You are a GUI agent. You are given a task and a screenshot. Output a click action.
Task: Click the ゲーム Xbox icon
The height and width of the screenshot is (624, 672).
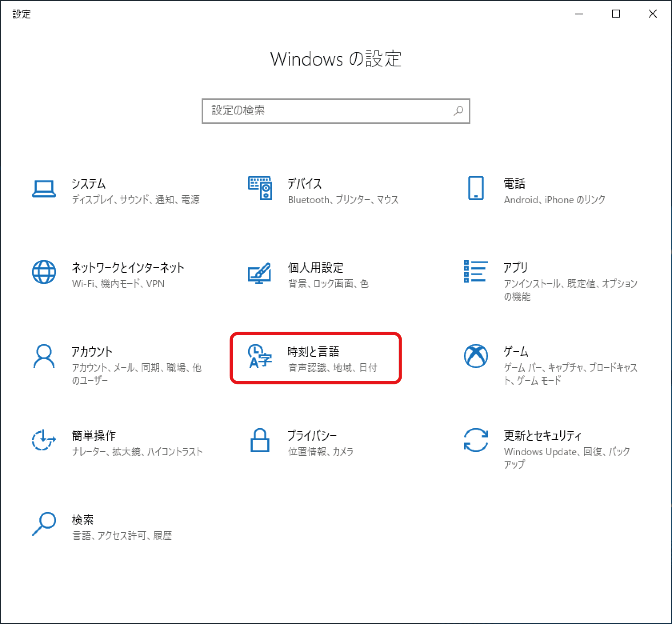[476, 356]
